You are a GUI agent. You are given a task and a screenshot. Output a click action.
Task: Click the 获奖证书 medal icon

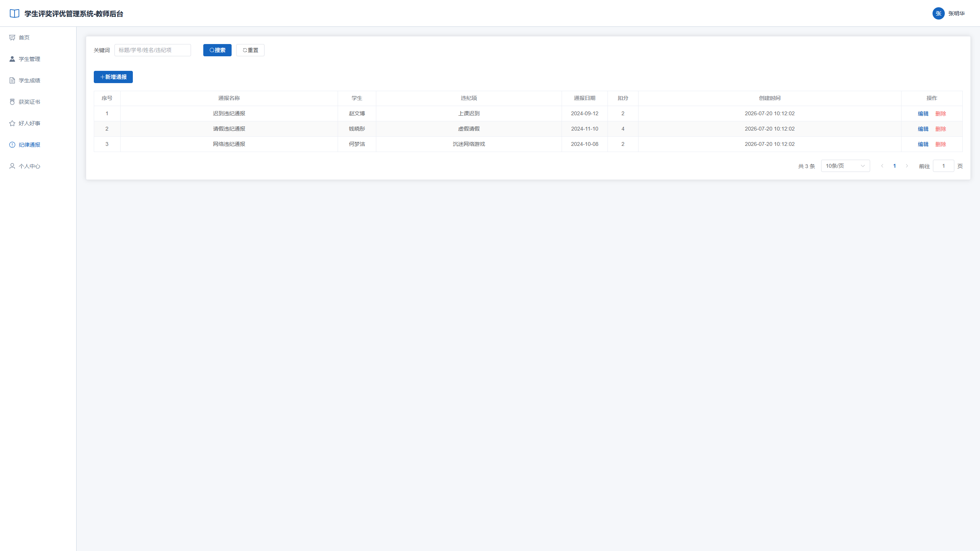pyautogui.click(x=12, y=102)
